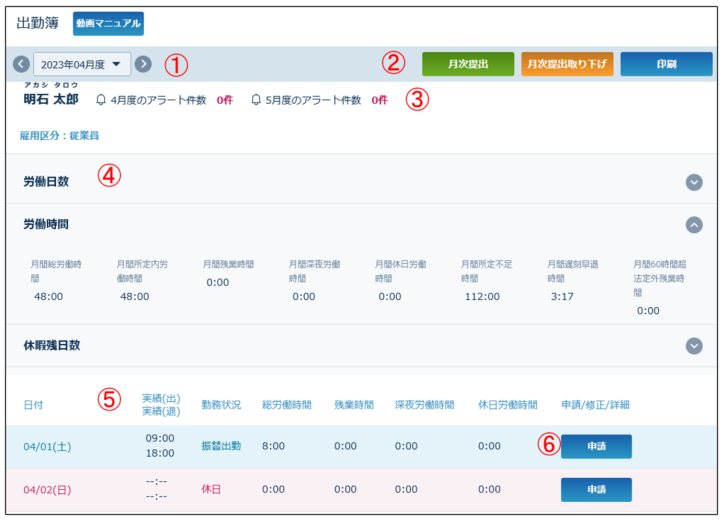Open the 04/01(土) date link
Screen dimensions: 723x521
(46, 446)
